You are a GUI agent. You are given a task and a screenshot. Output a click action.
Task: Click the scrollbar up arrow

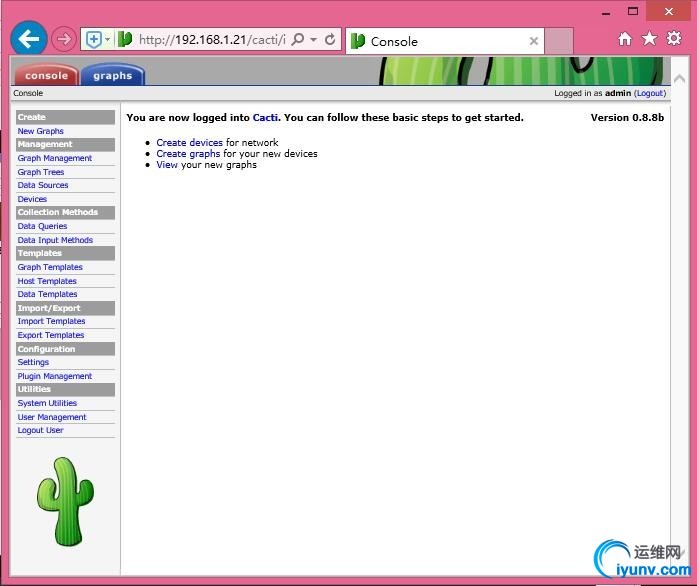(x=680, y=79)
